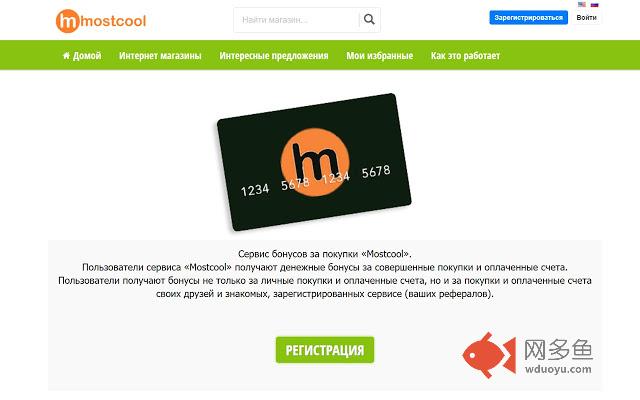Click the mostcool orange wordmark text
The width and height of the screenshot is (640, 400).
[x=113, y=21]
